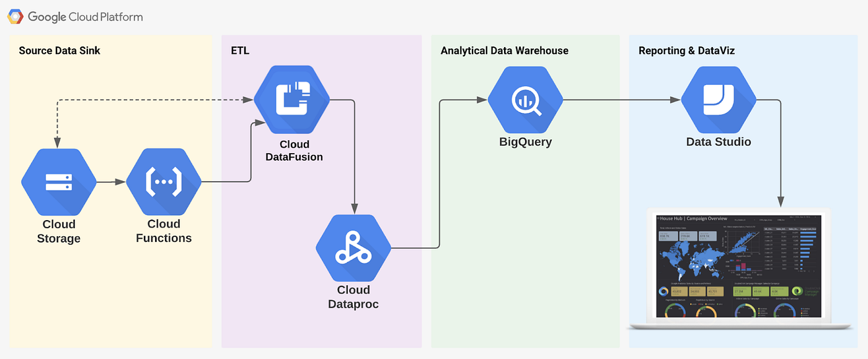Screen dimensions: 868x359
Task: Click the 'ETL' section heading
Action: pyautogui.click(x=239, y=51)
